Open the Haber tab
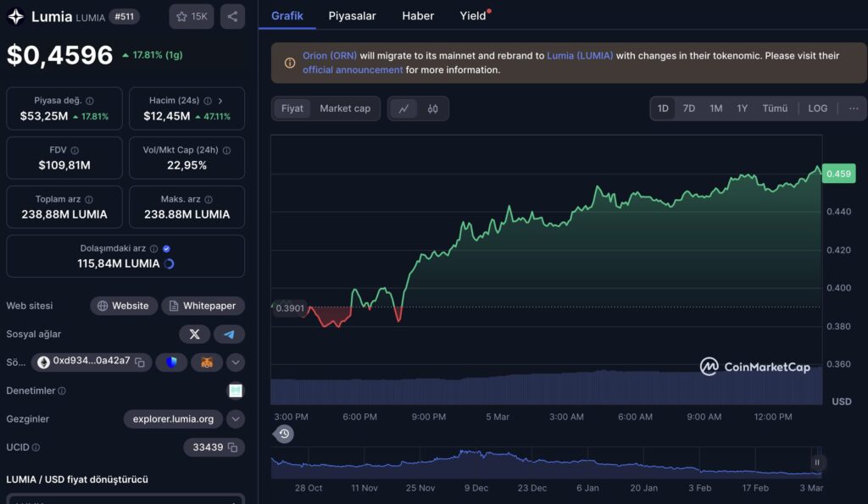Viewport: 868px width, 504px height. [x=418, y=15]
